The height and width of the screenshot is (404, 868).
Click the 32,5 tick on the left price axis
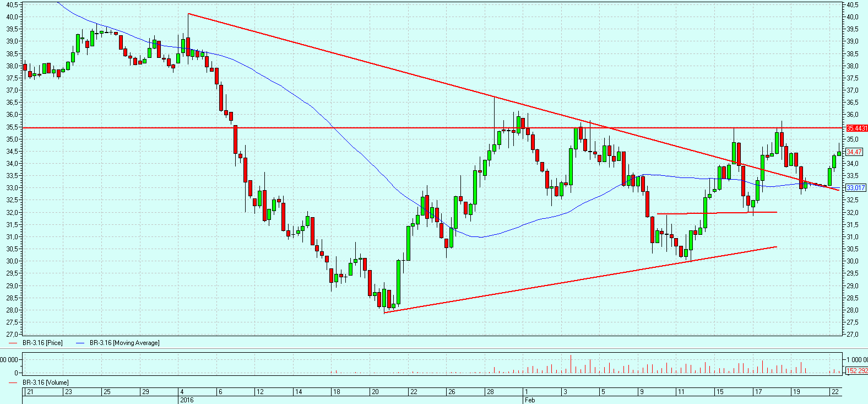click(12, 200)
